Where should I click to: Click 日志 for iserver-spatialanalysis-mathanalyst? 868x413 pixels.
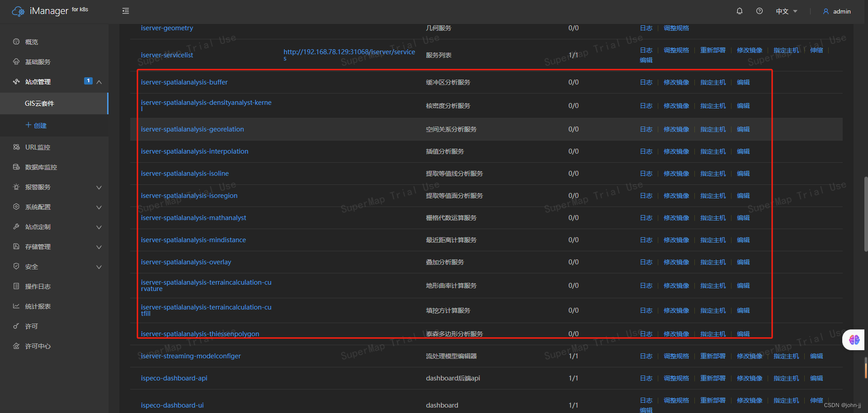tap(646, 218)
